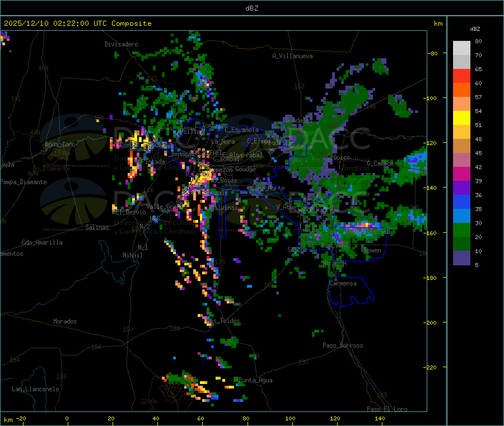Click the km unit label at top right
Screen dimensions: 504x426
[438, 24]
